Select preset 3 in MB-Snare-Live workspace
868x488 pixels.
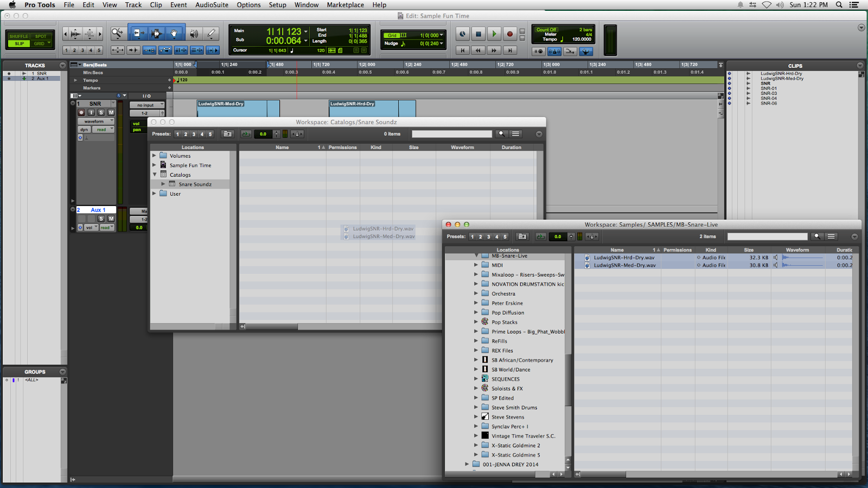click(488, 236)
